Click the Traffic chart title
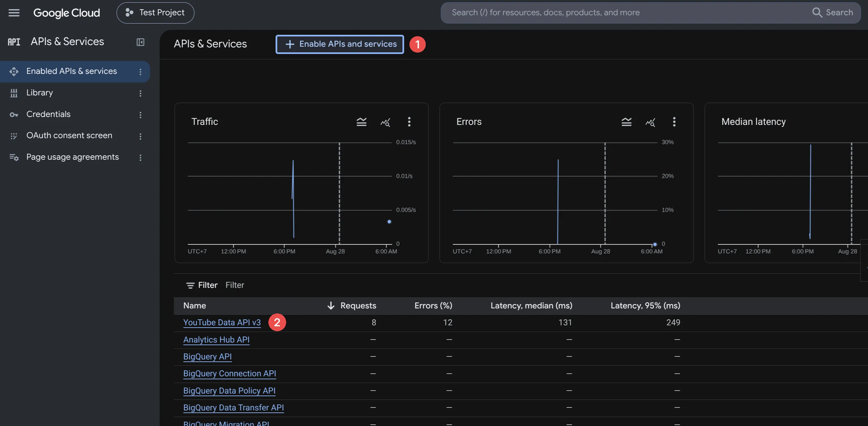Image resolution: width=868 pixels, height=426 pixels. click(x=204, y=122)
